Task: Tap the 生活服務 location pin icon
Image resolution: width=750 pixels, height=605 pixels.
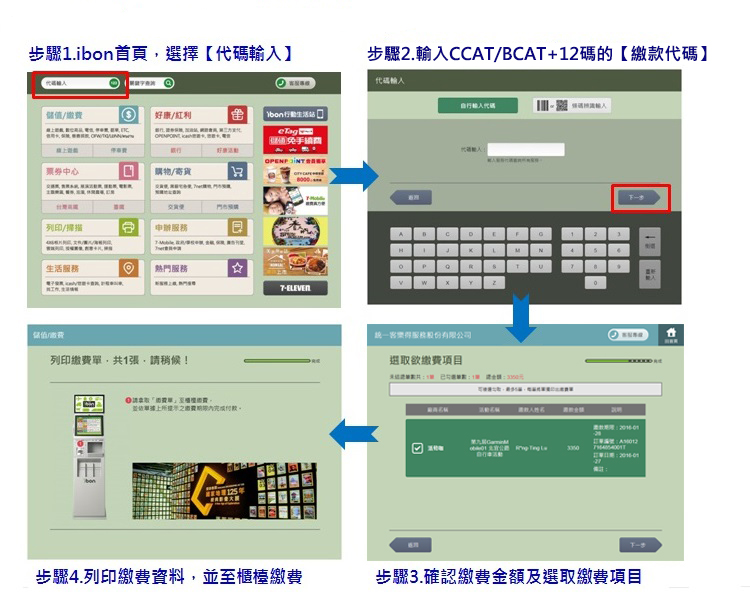Action: click(129, 268)
